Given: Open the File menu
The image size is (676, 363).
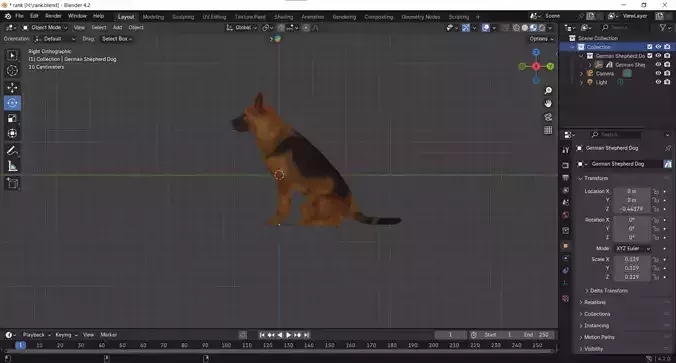Looking at the screenshot, I should [x=19, y=16].
